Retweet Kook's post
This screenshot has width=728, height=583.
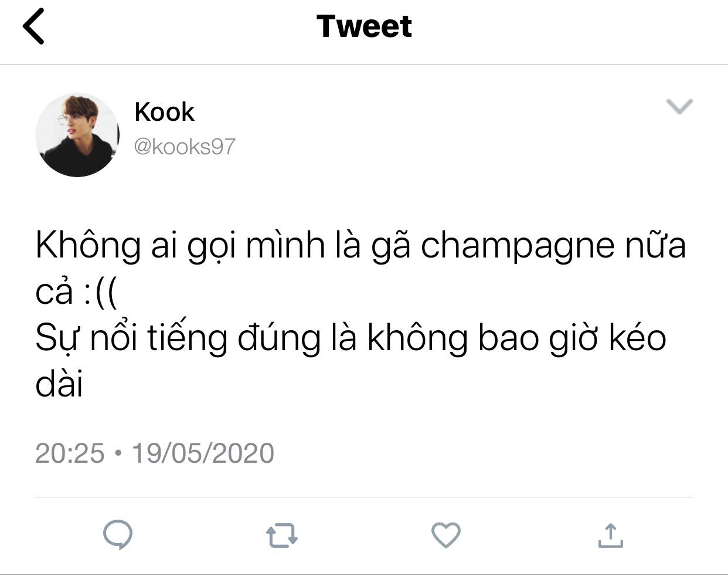point(282,535)
